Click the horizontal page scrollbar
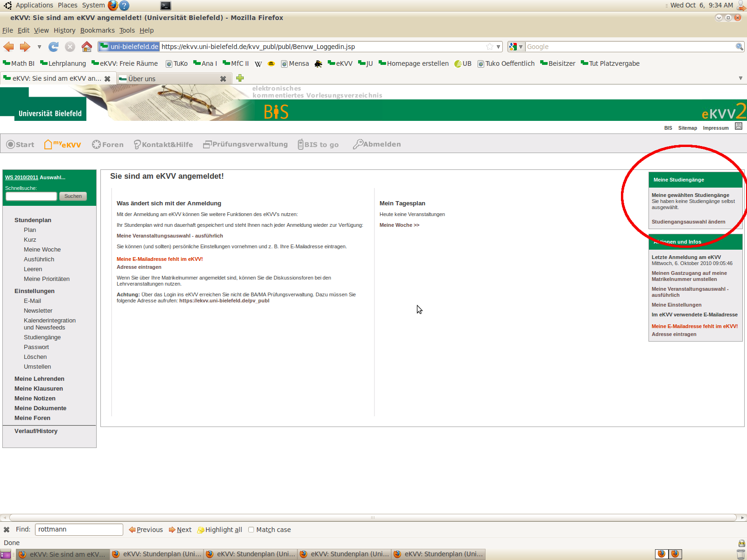 (x=373, y=518)
